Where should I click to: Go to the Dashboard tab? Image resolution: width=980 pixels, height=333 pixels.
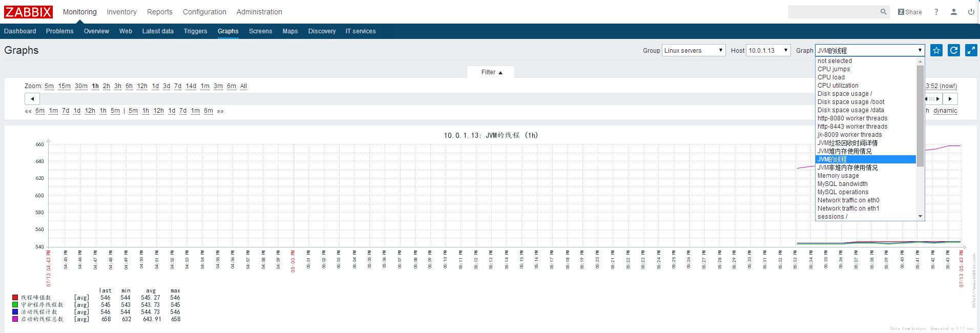(20, 31)
